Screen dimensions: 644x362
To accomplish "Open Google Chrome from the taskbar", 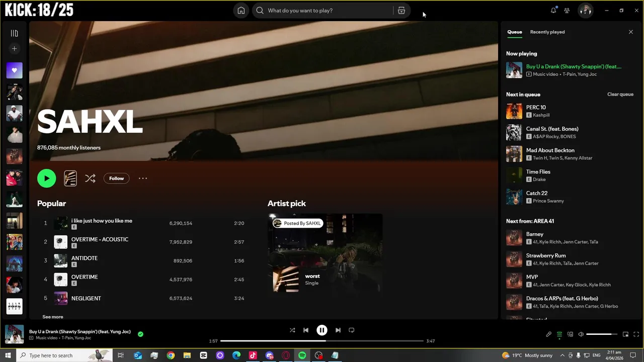I will [x=171, y=355].
